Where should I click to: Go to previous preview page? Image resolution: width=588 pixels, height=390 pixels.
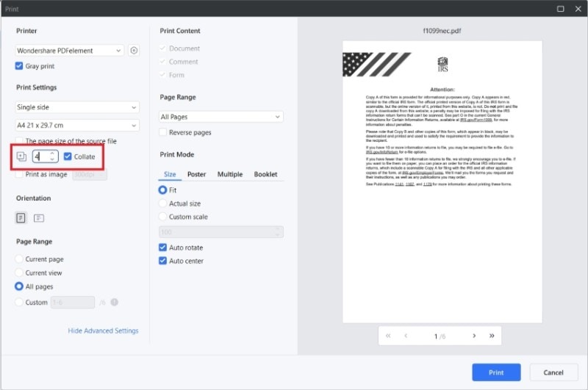click(406, 336)
